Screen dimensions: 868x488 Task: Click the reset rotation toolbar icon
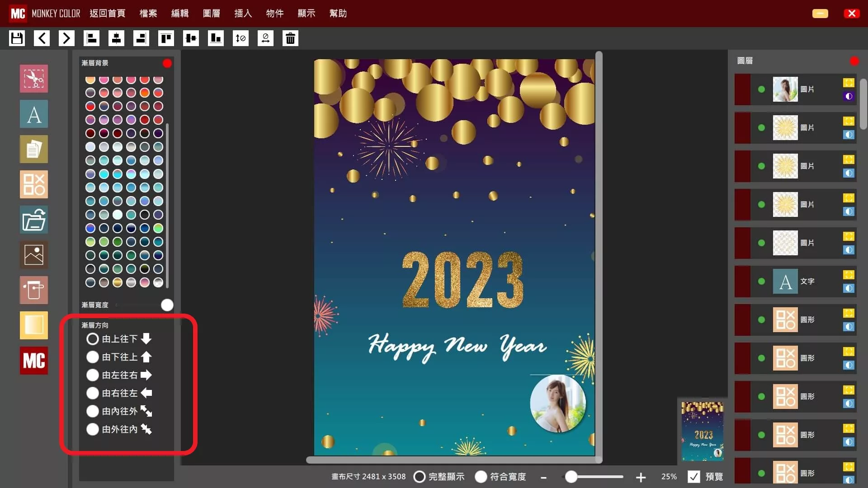click(266, 38)
